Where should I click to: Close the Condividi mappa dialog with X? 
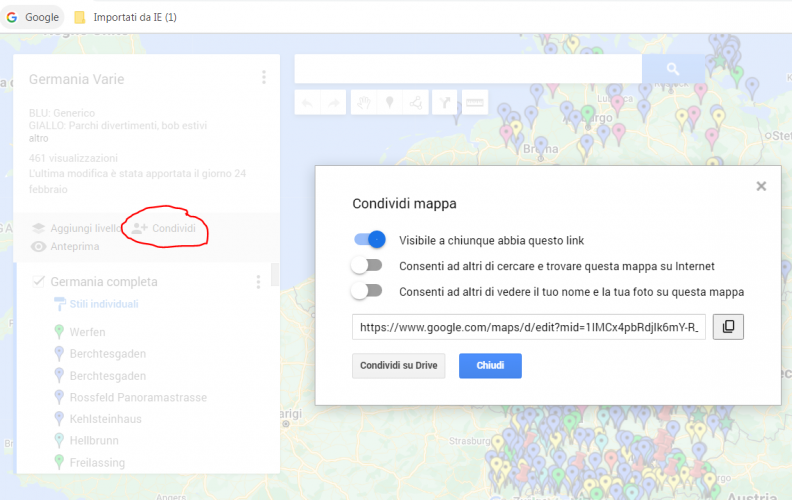[761, 186]
